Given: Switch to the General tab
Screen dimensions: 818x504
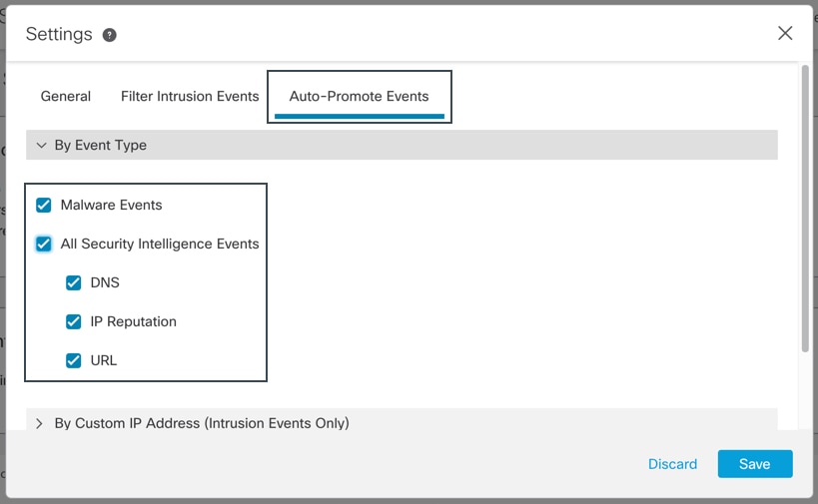Looking at the screenshot, I should coord(66,97).
